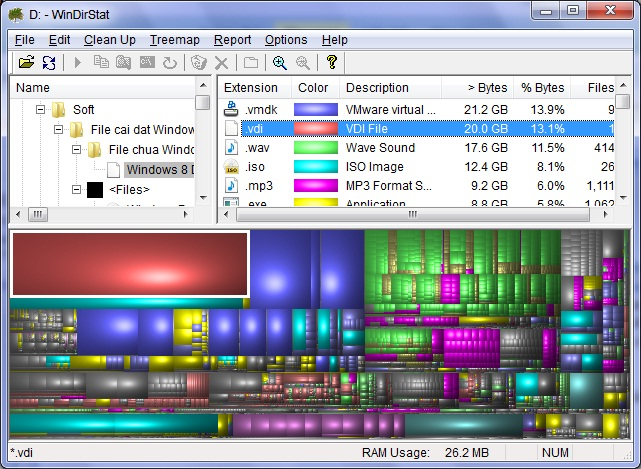The height and width of the screenshot is (469, 641).
Task: Collapse the File cai dat Windows node
Action: pos(58,130)
